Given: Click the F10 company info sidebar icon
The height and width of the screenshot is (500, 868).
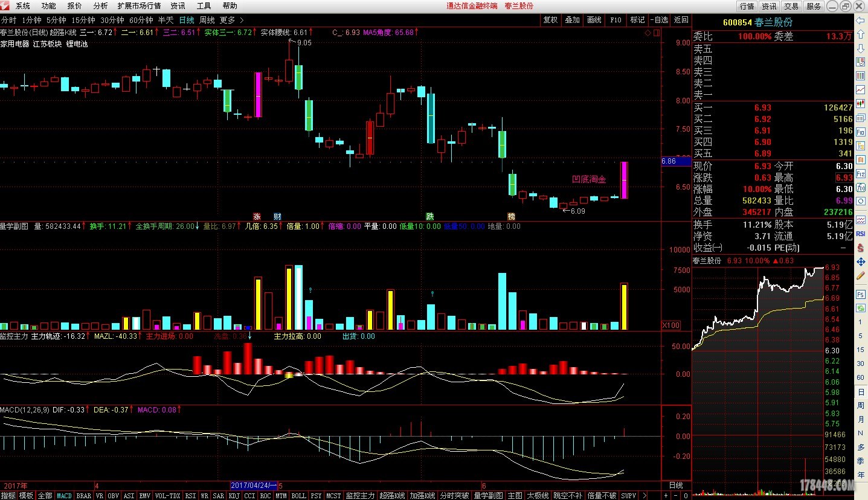Looking at the screenshot, I should coord(860,131).
